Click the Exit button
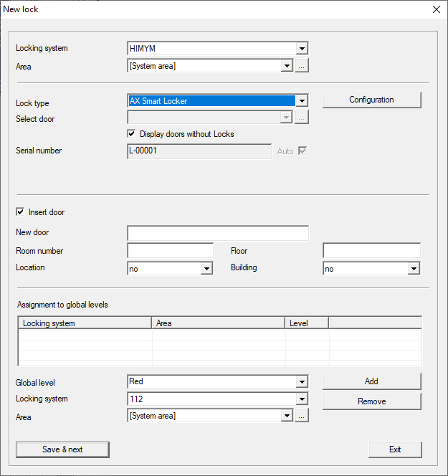The image size is (448, 476). click(395, 449)
